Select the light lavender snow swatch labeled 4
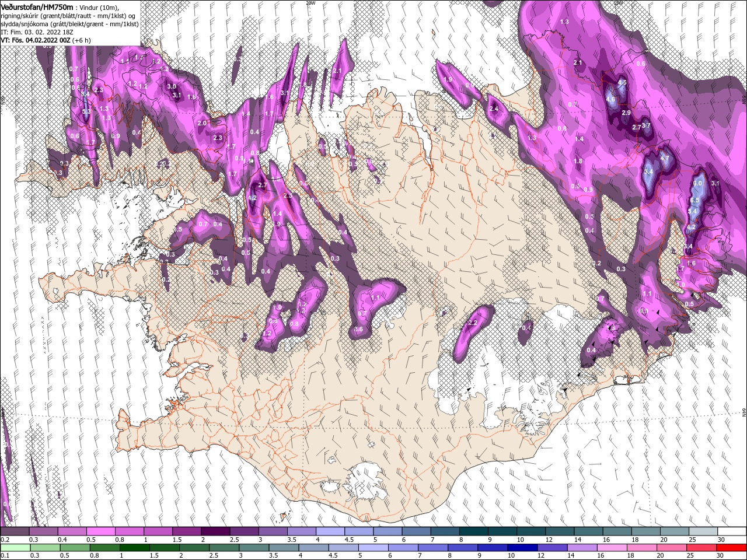Viewport: 747px width, 560px height. pos(330,531)
